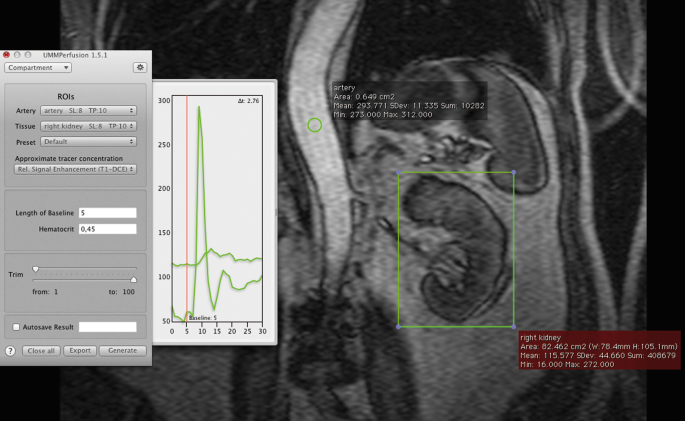685x421 pixels.
Task: Select the circular artery ROI marker
Action: tap(315, 125)
